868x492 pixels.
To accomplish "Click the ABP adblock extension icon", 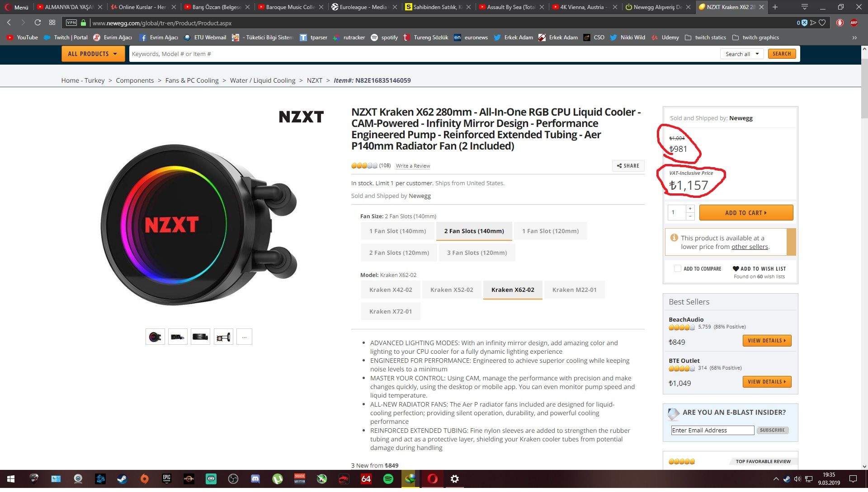I will 854,23.
